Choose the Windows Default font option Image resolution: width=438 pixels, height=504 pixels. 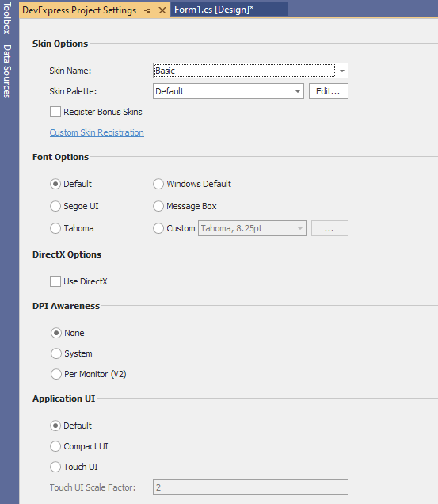(158, 184)
